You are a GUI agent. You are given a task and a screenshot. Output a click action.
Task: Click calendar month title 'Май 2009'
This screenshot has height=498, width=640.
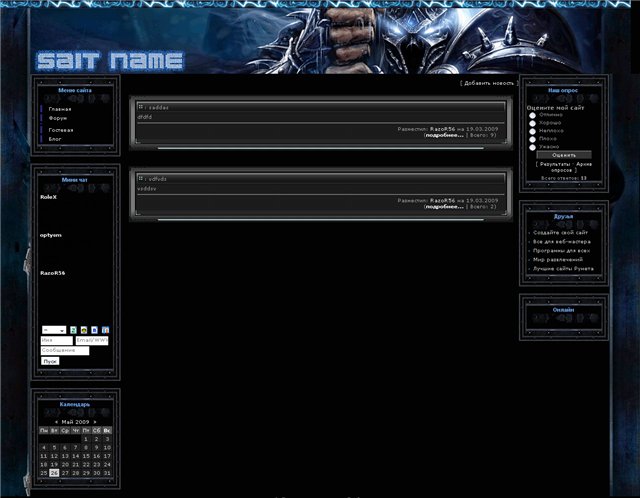76,422
